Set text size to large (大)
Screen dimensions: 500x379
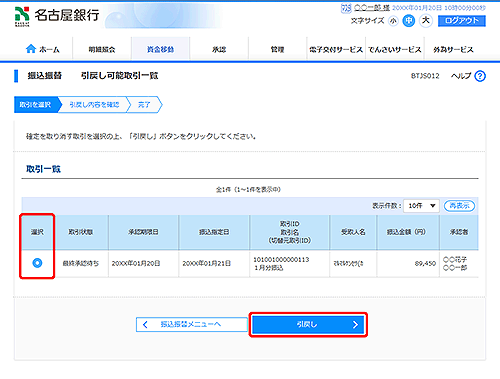click(426, 21)
